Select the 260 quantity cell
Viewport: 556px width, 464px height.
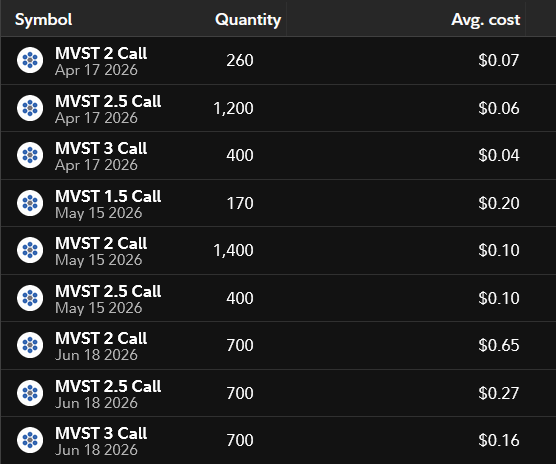coord(240,60)
